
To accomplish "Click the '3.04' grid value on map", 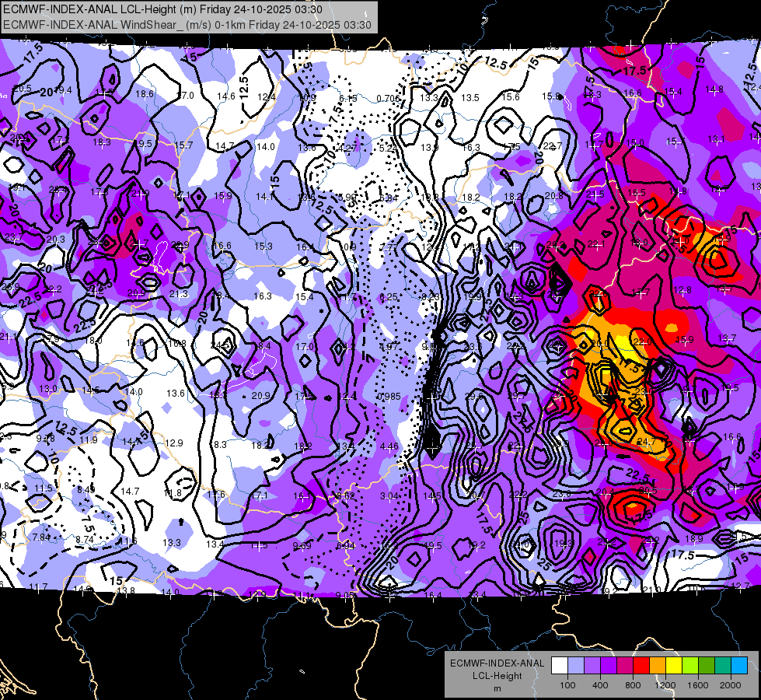I will point(389,496).
